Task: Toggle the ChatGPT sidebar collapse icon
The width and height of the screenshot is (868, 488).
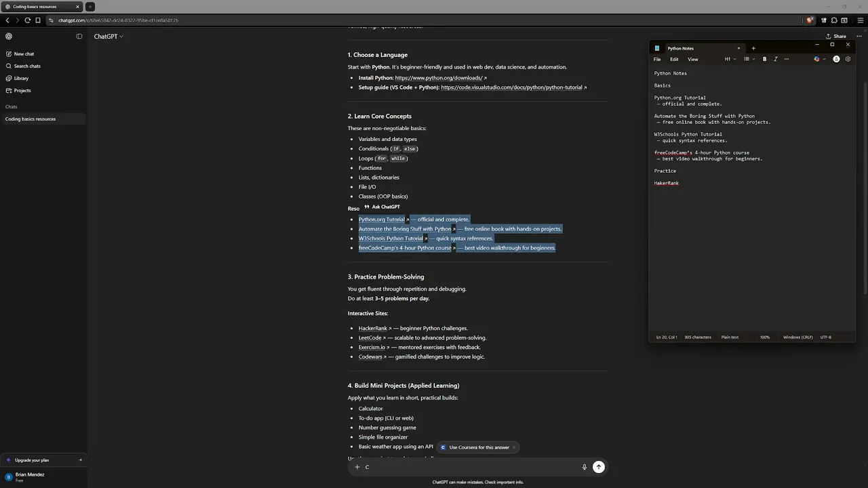Action: click(x=79, y=37)
